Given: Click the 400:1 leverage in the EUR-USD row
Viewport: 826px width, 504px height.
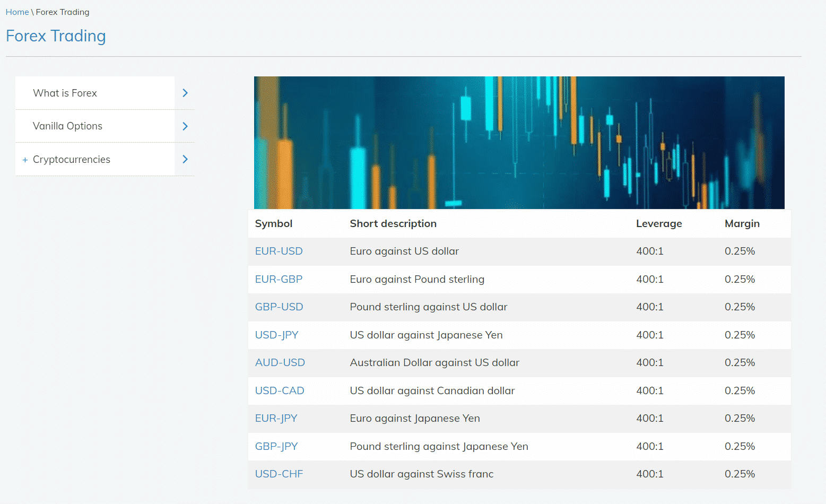Looking at the screenshot, I should (x=650, y=251).
